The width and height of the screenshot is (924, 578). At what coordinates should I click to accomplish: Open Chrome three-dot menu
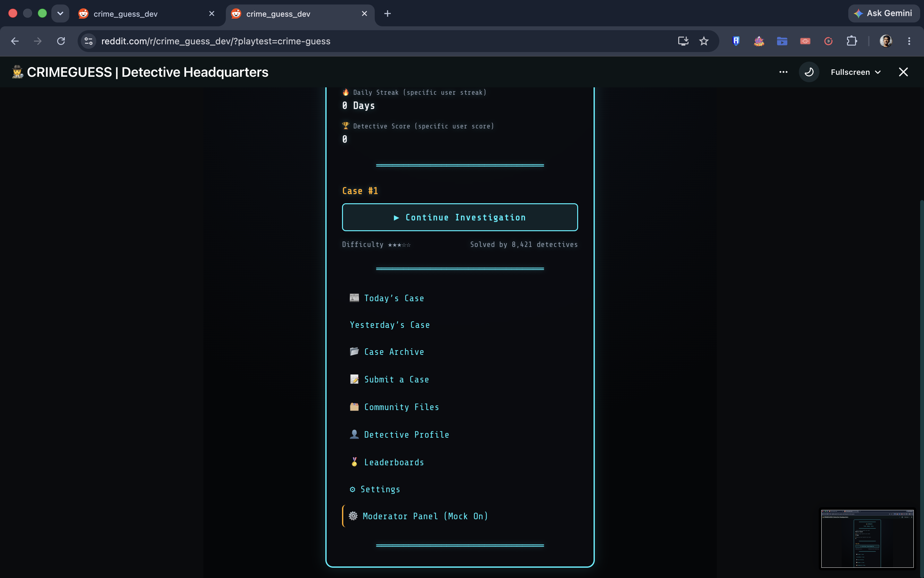(x=909, y=41)
